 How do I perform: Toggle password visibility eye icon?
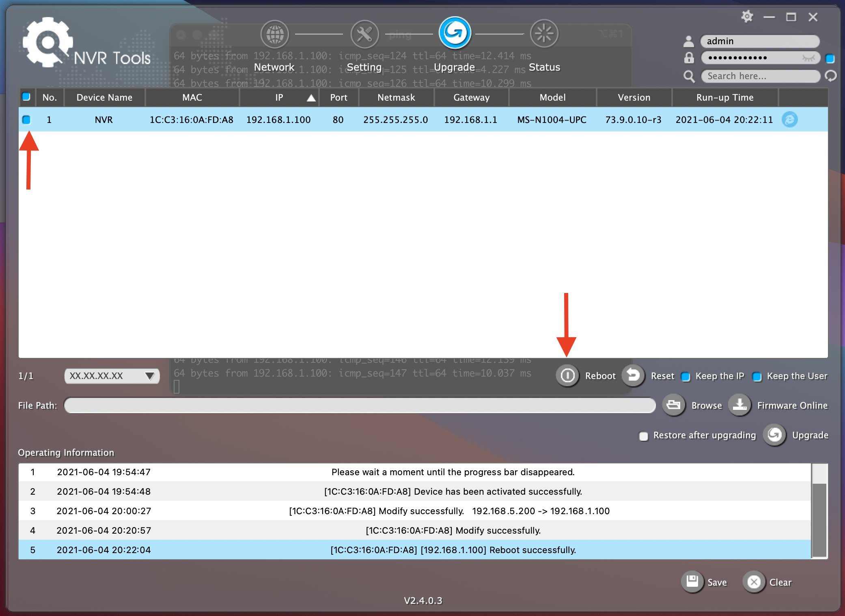[808, 58]
